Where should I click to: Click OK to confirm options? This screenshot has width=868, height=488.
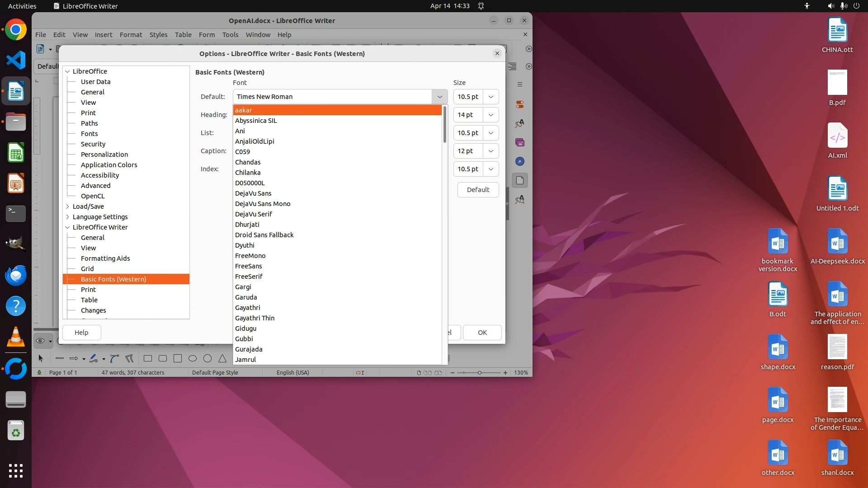click(482, 333)
